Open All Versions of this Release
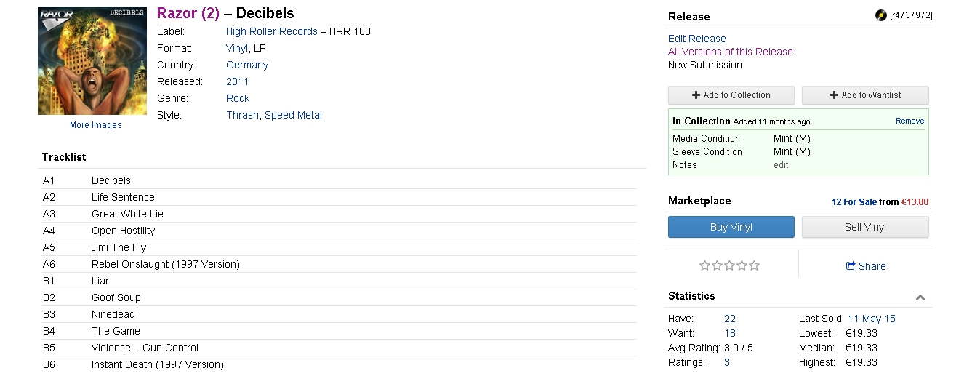This screenshot has height=384, width=980. [x=731, y=52]
